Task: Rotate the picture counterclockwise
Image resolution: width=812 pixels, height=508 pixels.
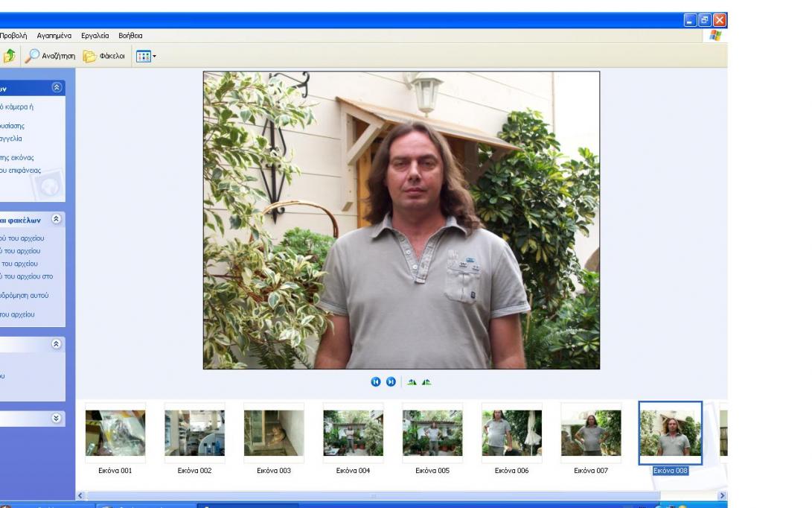Action: click(x=426, y=382)
